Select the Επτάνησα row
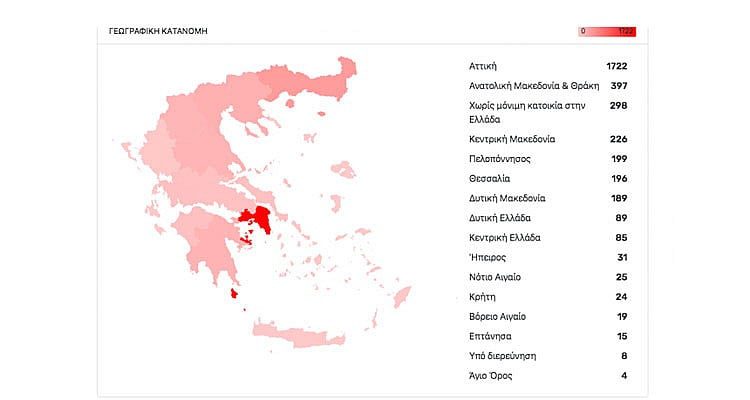750x400 pixels. tap(547, 336)
